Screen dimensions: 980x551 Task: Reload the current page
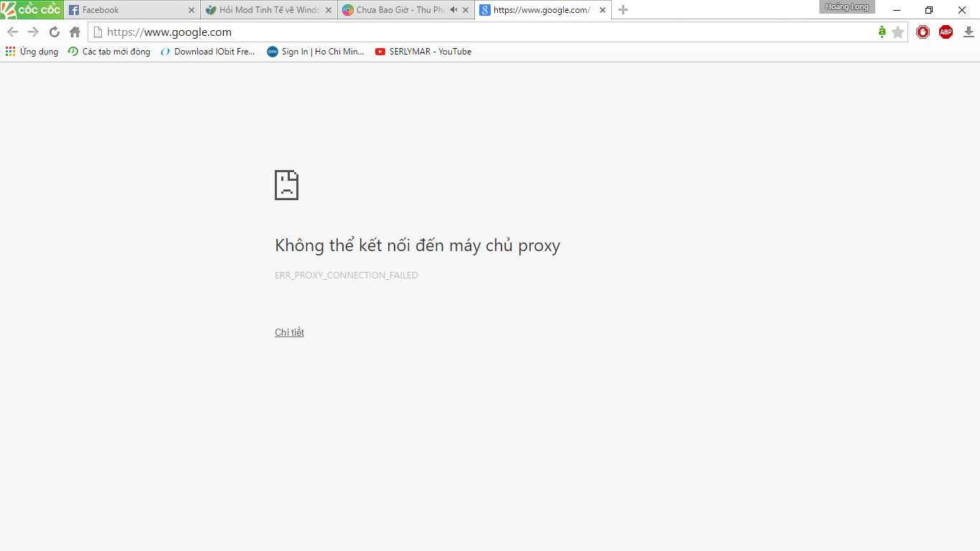pos(54,32)
